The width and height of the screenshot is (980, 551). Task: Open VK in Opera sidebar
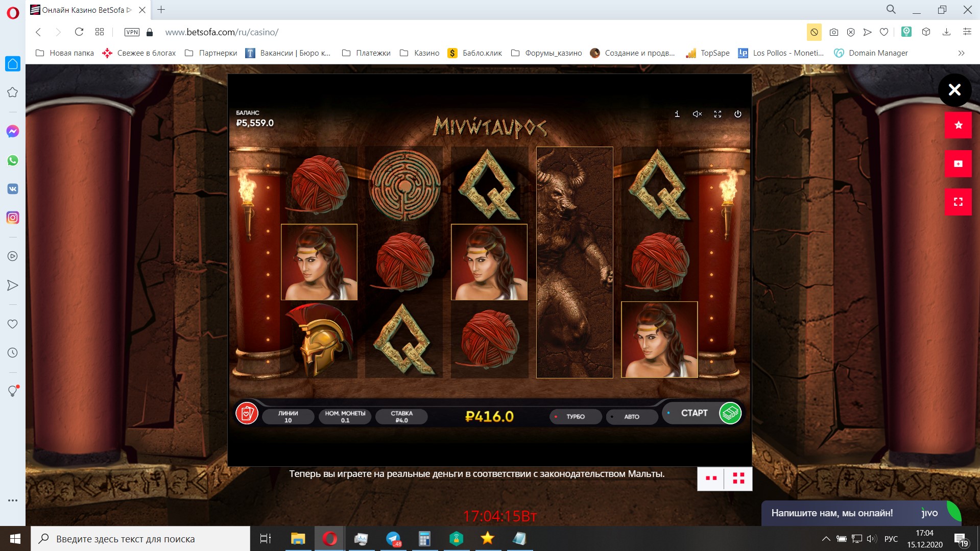[13, 189]
